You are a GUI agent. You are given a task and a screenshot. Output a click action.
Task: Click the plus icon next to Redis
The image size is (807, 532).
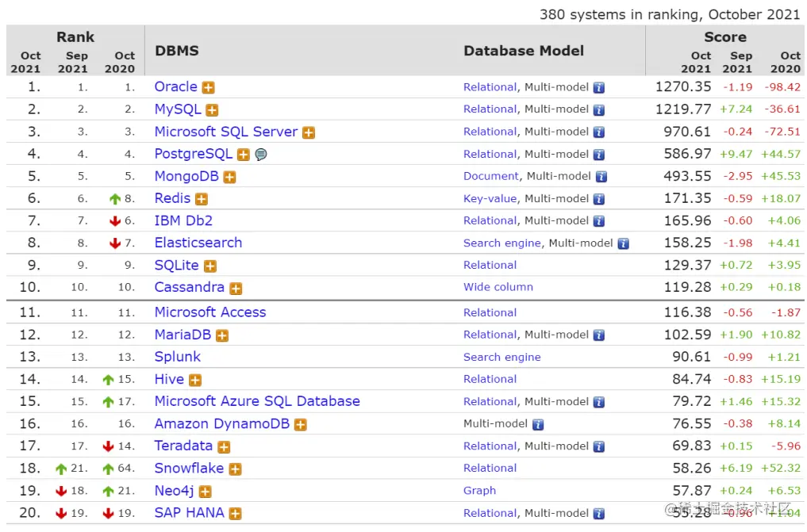(202, 199)
